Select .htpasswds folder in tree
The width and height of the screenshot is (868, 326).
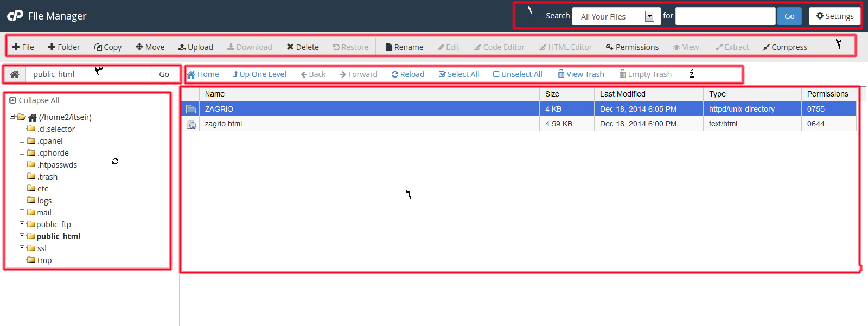pos(57,165)
